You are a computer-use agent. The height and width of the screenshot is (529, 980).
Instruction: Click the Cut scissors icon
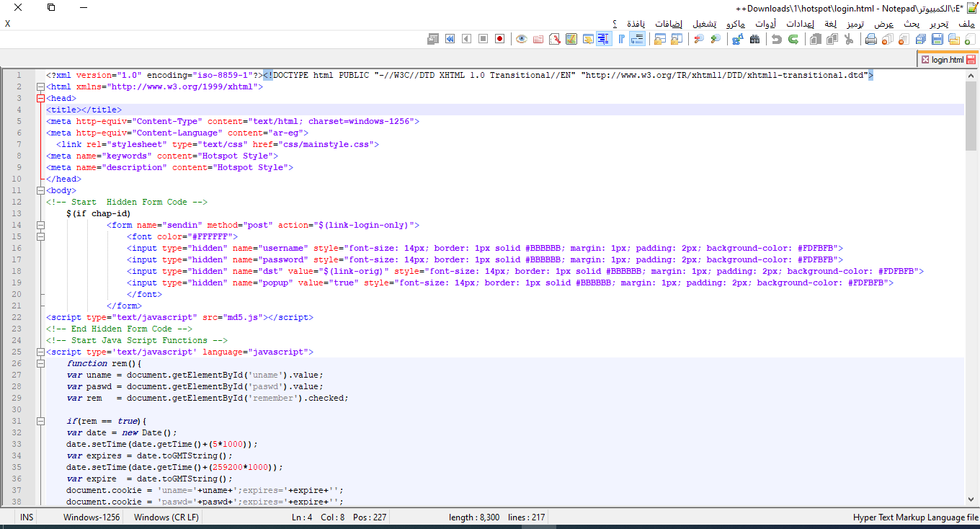849,39
